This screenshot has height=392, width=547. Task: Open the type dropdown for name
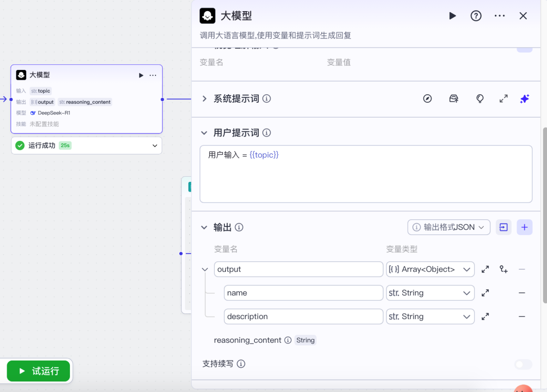click(x=430, y=293)
